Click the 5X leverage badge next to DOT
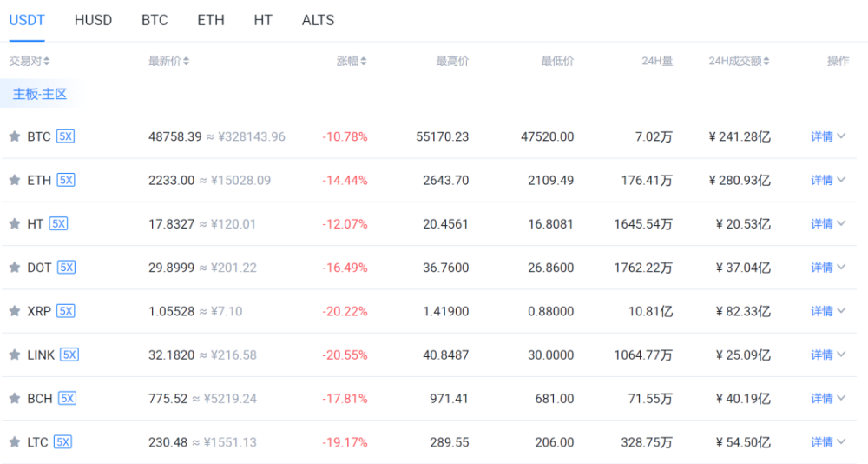Viewport: 868px width, 464px height. 67,268
